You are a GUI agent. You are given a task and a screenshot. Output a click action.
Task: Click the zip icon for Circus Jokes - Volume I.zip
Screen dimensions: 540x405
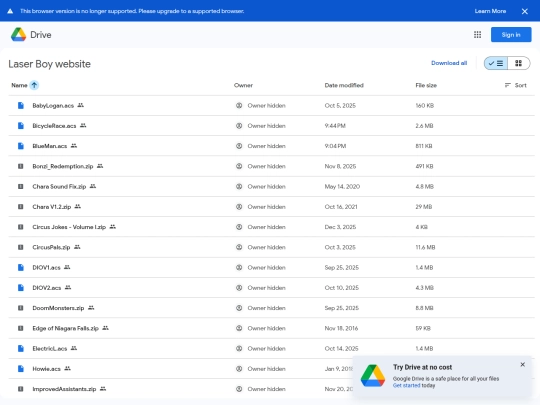(21, 227)
